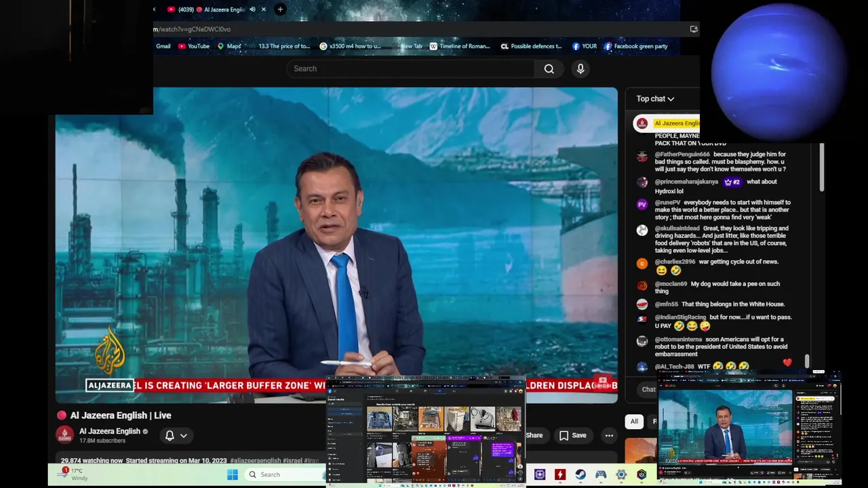Open the Gmail bookmark
The height and width of the screenshot is (488, 868).
click(163, 46)
